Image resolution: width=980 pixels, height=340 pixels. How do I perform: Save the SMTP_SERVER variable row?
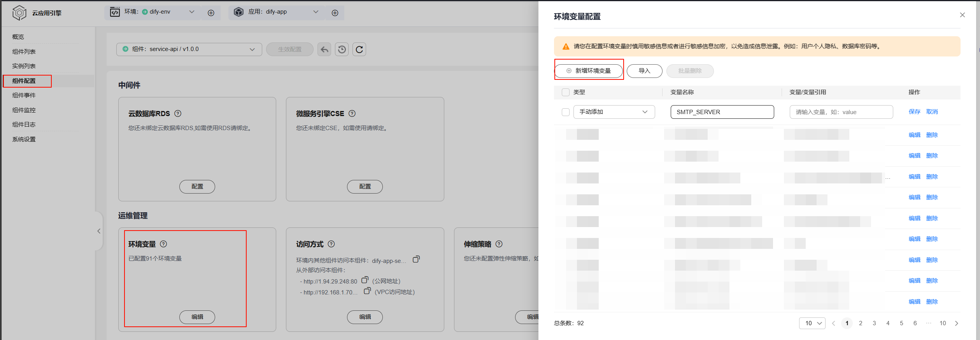[914, 112]
